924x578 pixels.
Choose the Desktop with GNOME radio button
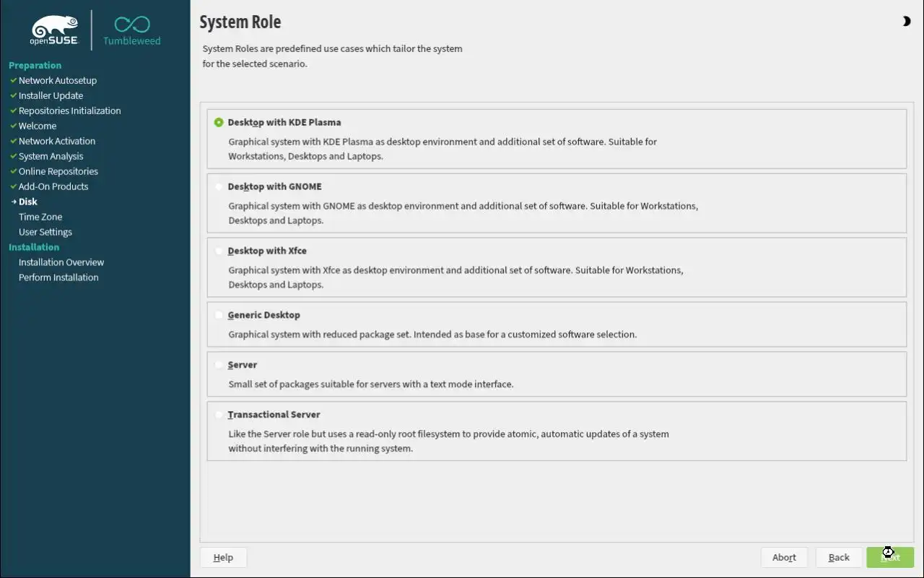click(x=219, y=187)
